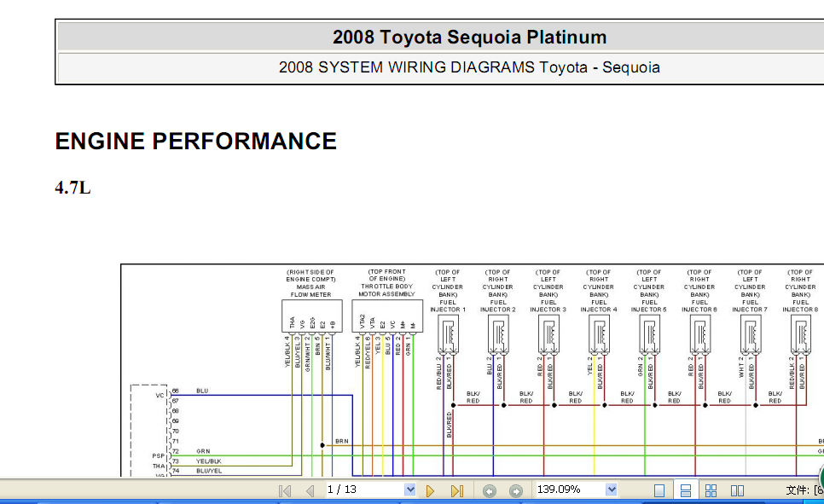Switch to continuous facing grid layout
824x504 pixels.
click(x=711, y=491)
